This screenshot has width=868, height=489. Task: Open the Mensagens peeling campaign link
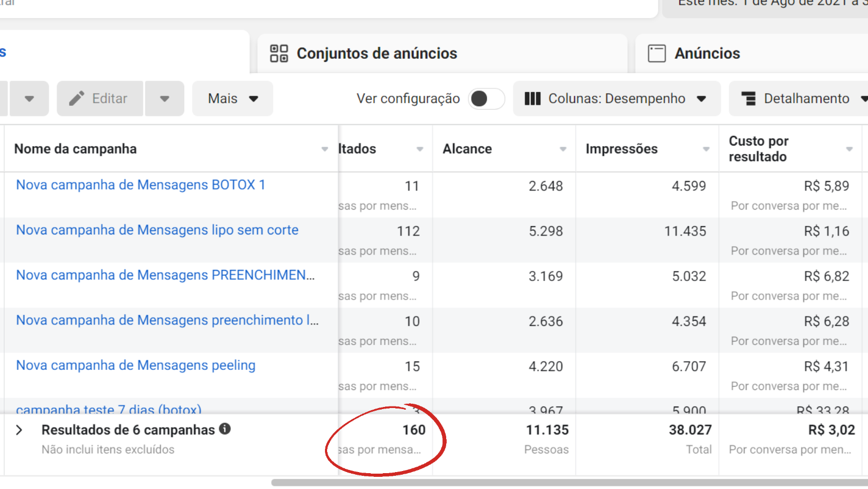point(135,365)
